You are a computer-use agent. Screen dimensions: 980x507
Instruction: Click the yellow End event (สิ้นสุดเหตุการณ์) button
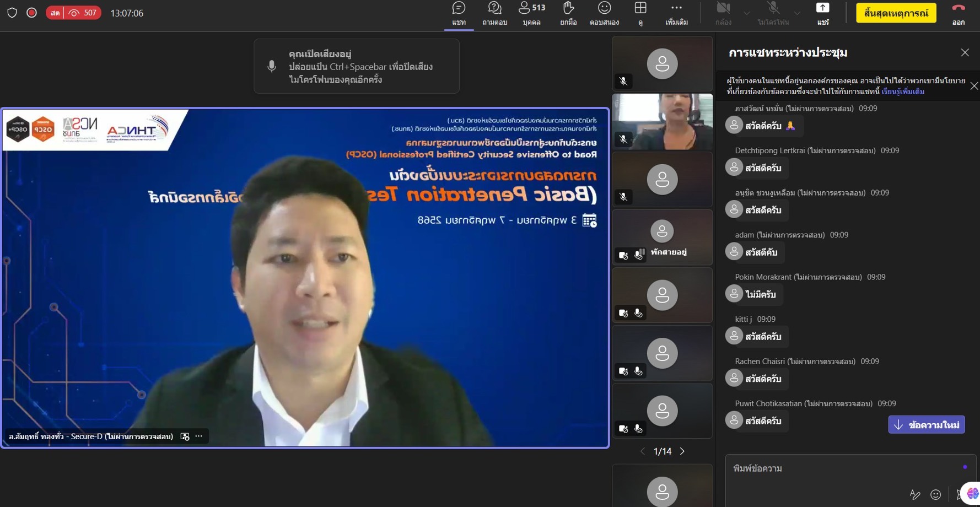896,13
